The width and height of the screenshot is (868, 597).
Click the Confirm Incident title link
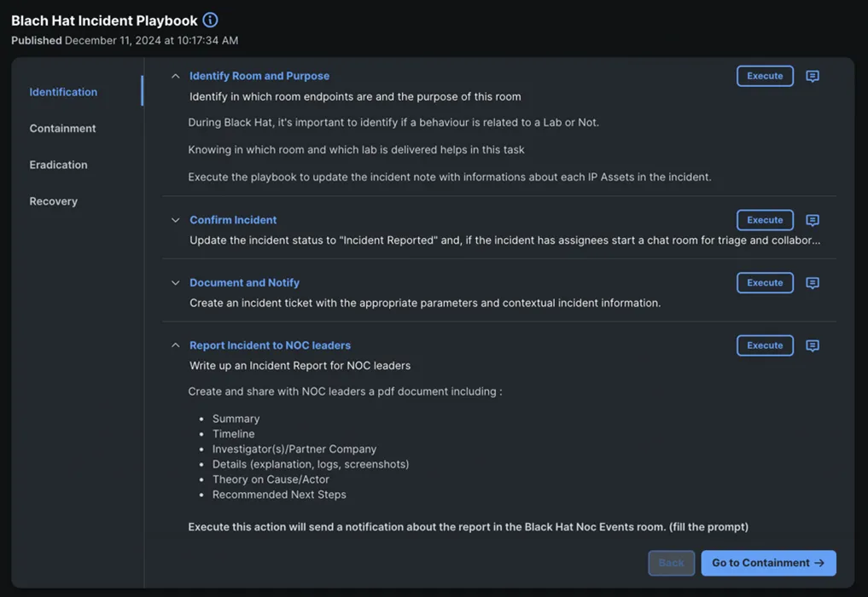click(x=233, y=220)
